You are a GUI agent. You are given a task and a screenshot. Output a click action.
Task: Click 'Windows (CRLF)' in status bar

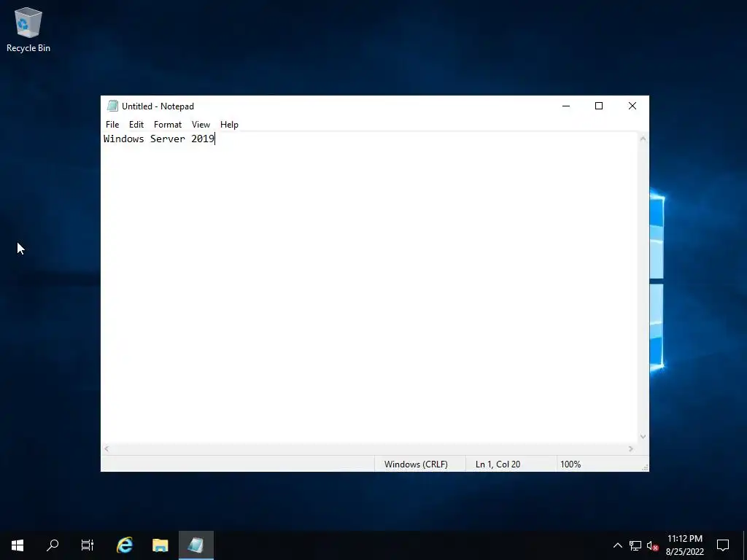click(416, 464)
